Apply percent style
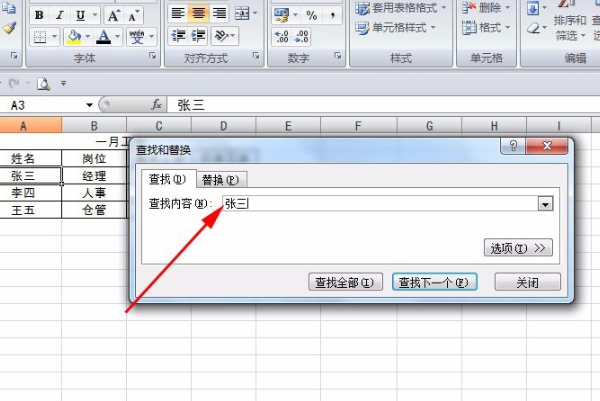This screenshot has width=600, height=401. click(x=311, y=15)
